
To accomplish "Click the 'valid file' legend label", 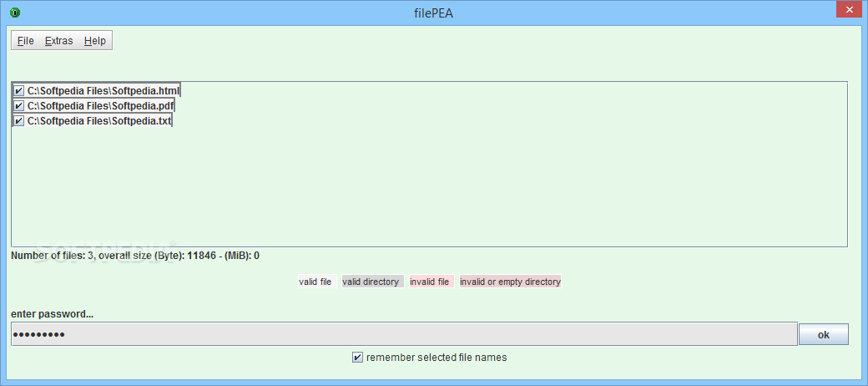I will click(x=317, y=282).
